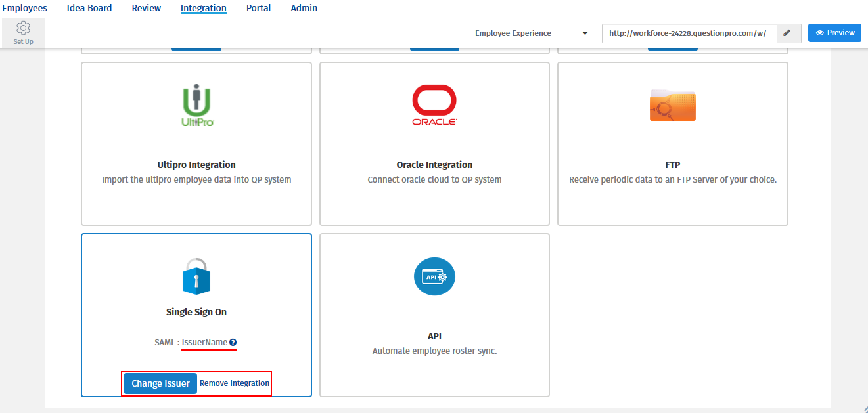868x413 pixels.
Task: Click Remove Integration for Single Sign On
Action: click(x=234, y=383)
